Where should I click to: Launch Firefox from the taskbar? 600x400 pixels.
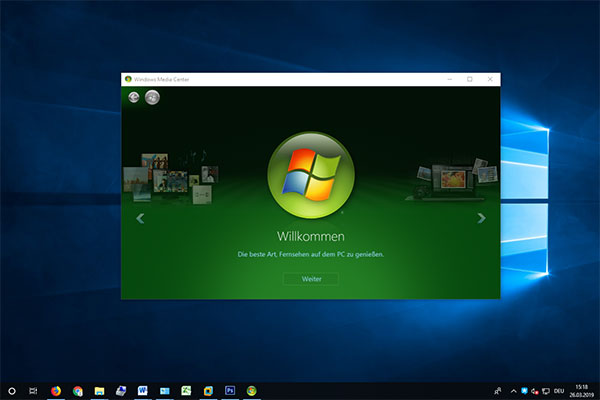click(x=56, y=391)
